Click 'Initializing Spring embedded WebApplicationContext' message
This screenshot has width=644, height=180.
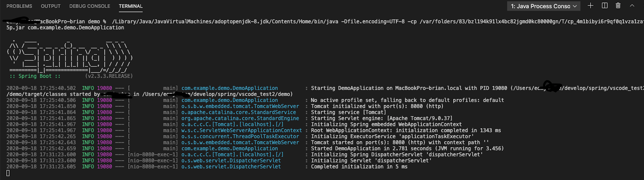(x=386, y=124)
